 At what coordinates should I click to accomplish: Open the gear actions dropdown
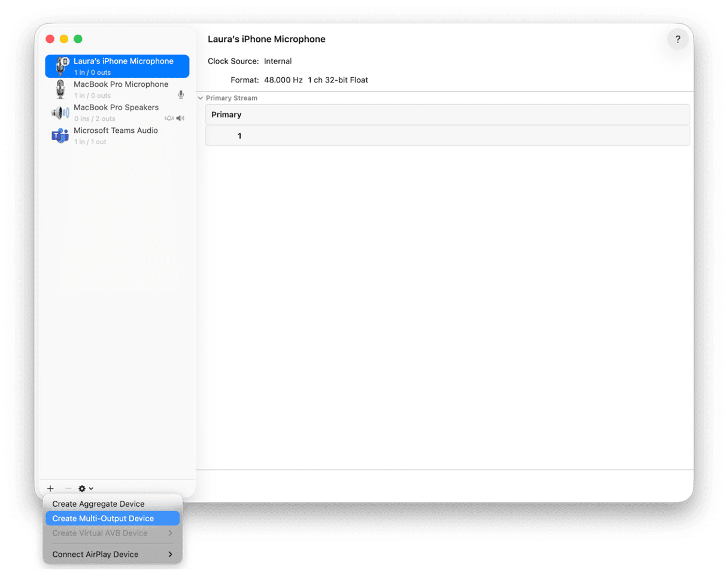[86, 488]
